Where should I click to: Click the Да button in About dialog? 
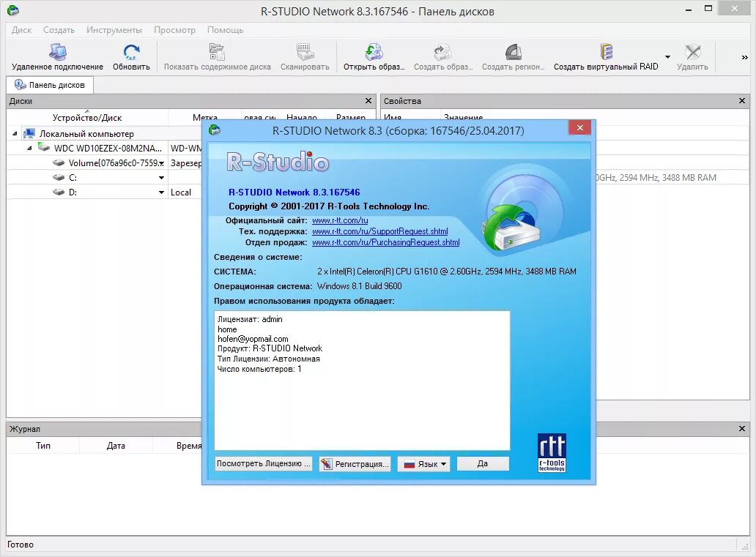(483, 463)
